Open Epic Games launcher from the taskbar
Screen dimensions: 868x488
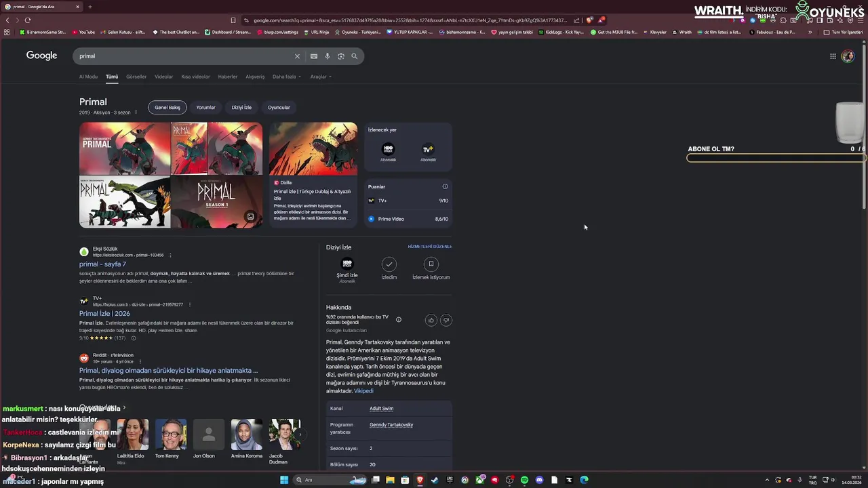pyautogui.click(x=450, y=480)
